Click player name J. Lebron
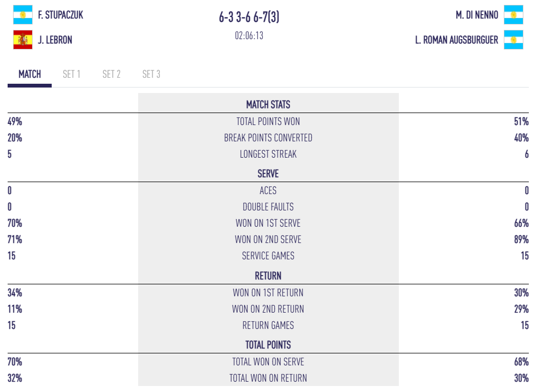 pos(55,40)
